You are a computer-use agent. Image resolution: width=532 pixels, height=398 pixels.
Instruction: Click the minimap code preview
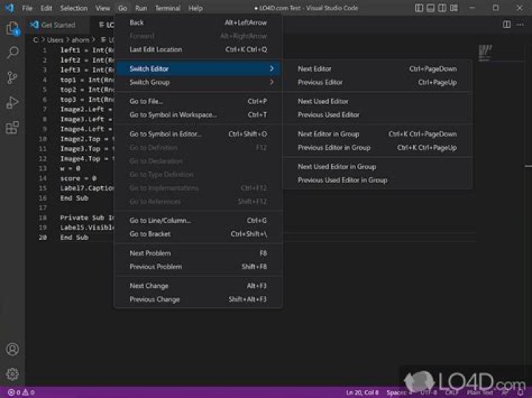pos(485,53)
